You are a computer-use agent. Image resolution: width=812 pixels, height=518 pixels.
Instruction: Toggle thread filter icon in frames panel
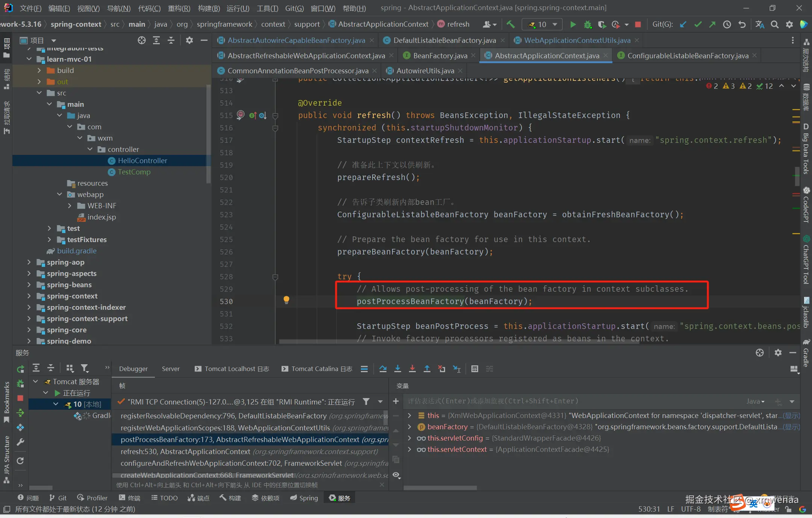click(366, 402)
